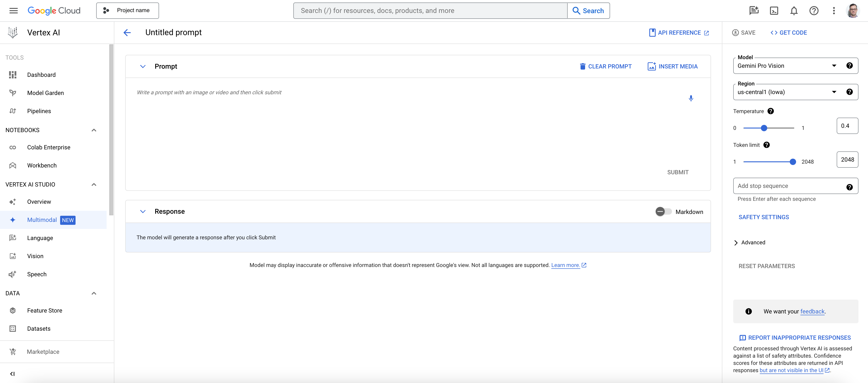The image size is (868, 383).
Task: Click the back arrow beside Untitled prompt
Action: (127, 33)
